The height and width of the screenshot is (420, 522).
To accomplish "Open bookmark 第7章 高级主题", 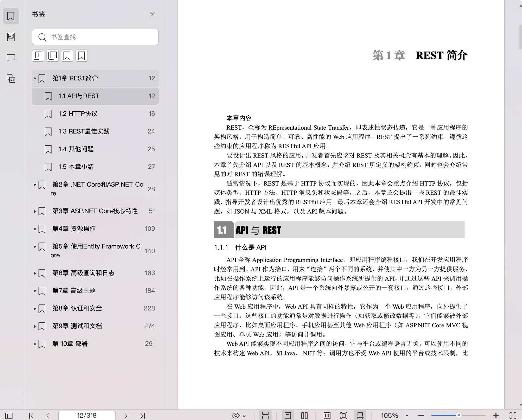I will tap(95, 291).
